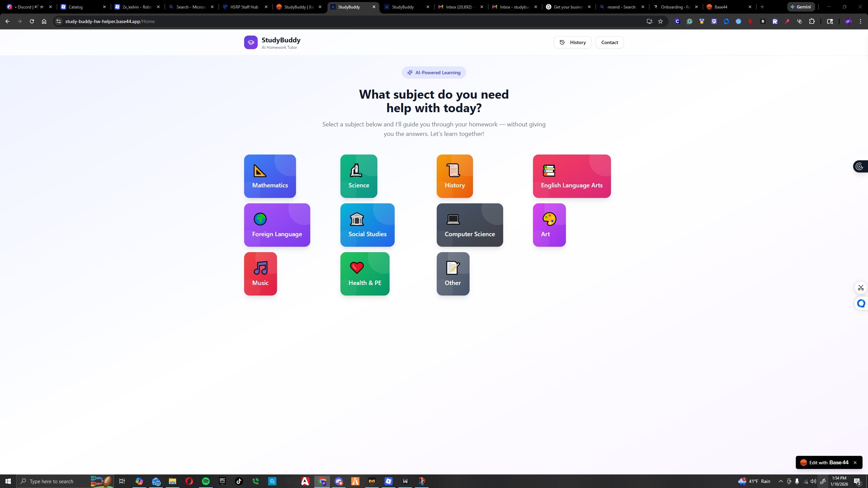Screen dimensions: 868x488
Task: Click the StudyBuddy graduation cap logo
Action: pyautogui.click(x=251, y=42)
